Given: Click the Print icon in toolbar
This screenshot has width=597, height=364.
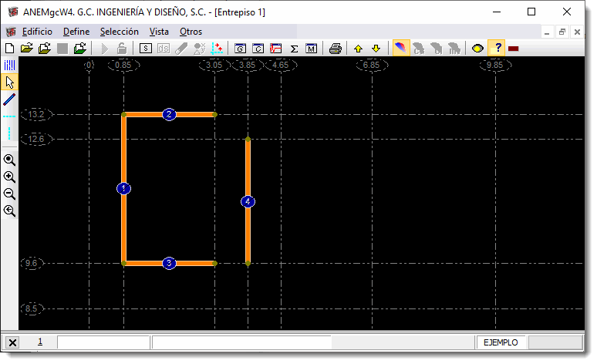Looking at the screenshot, I should click(x=336, y=49).
